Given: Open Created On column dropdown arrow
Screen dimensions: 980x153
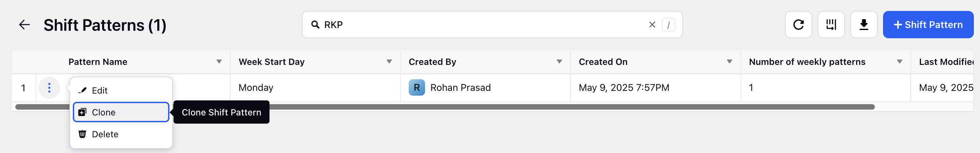Looking at the screenshot, I should 729,62.
